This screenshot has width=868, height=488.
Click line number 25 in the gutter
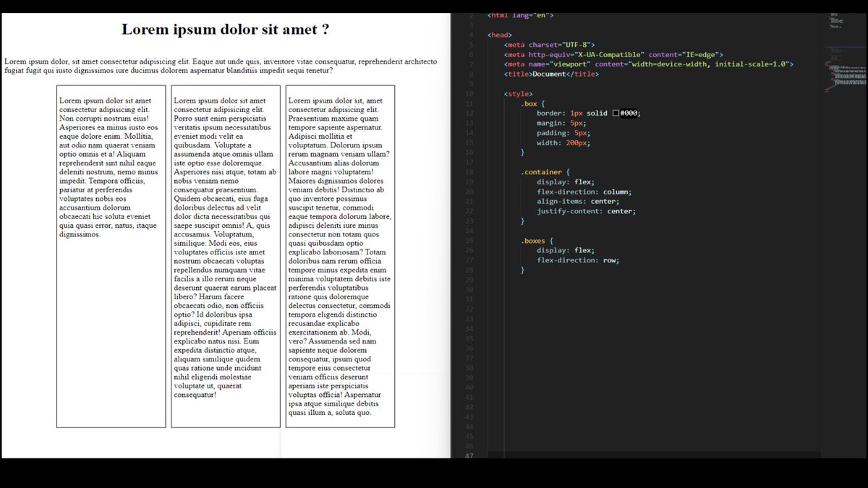(x=469, y=241)
